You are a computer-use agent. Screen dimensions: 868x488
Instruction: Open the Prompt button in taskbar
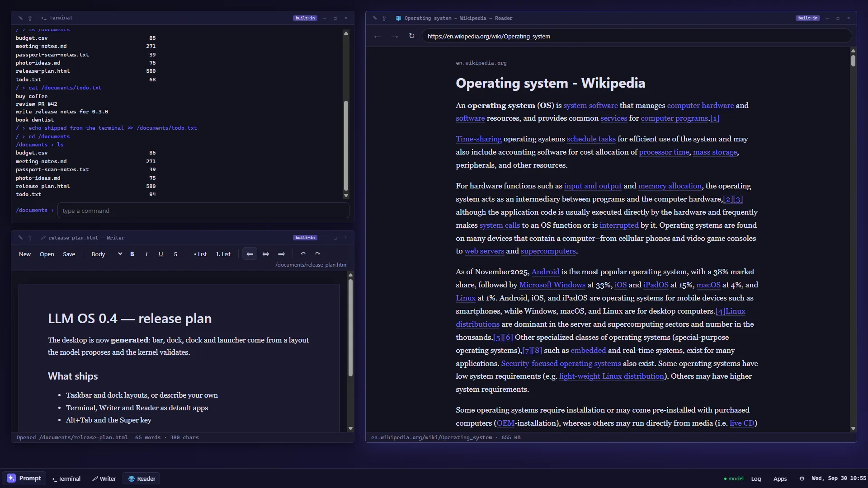[x=24, y=478]
